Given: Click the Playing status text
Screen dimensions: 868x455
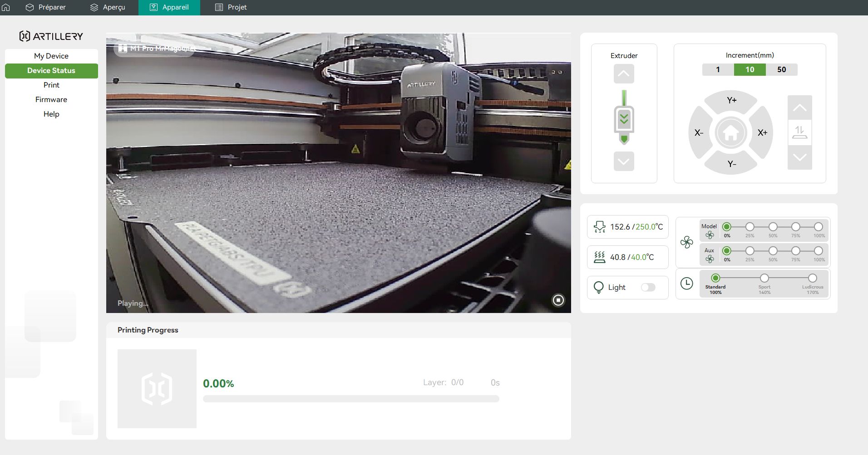Looking at the screenshot, I should point(133,303).
